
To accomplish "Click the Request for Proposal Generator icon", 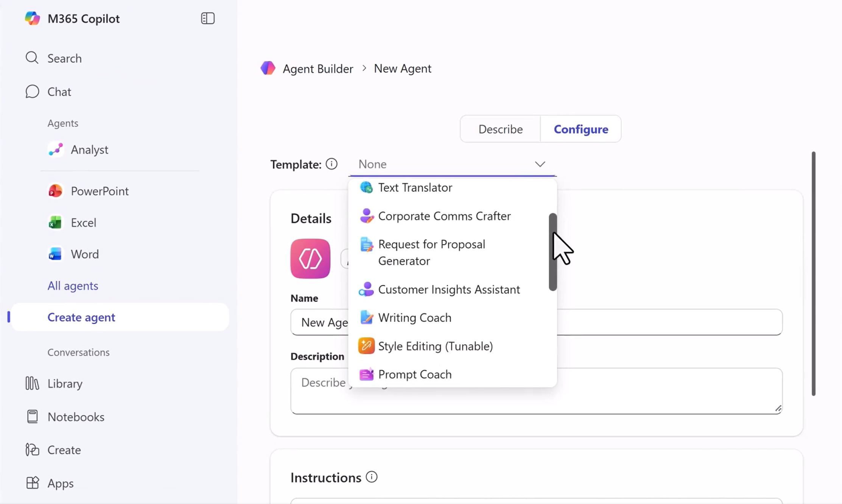I will 366,245.
